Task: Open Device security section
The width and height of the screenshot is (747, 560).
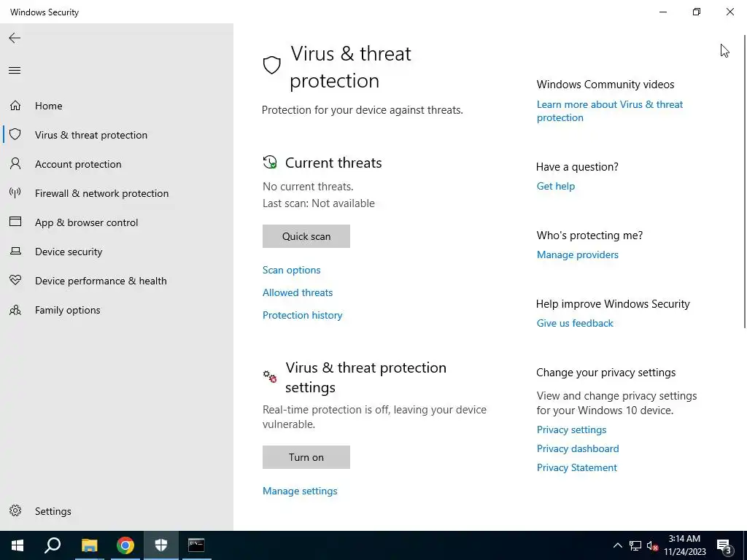Action: (x=117, y=252)
